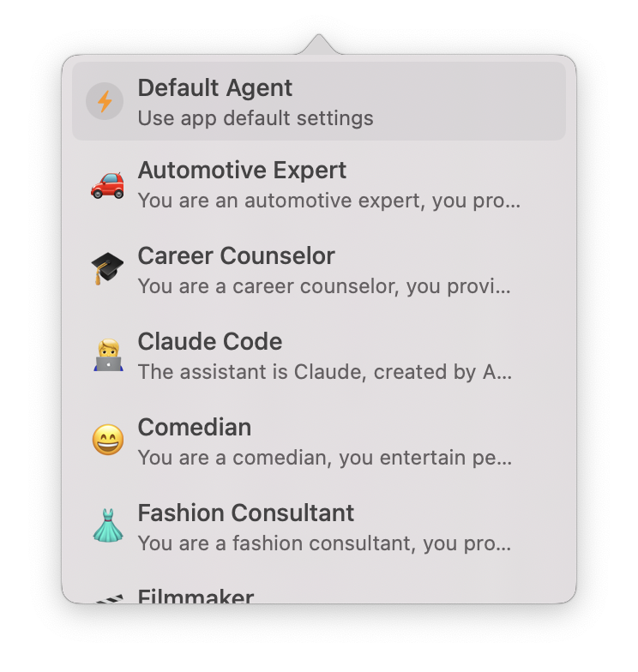Viewport: 638px width, 672px height.
Task: Click "The assistant is Claude" description text
Action: pos(324,373)
